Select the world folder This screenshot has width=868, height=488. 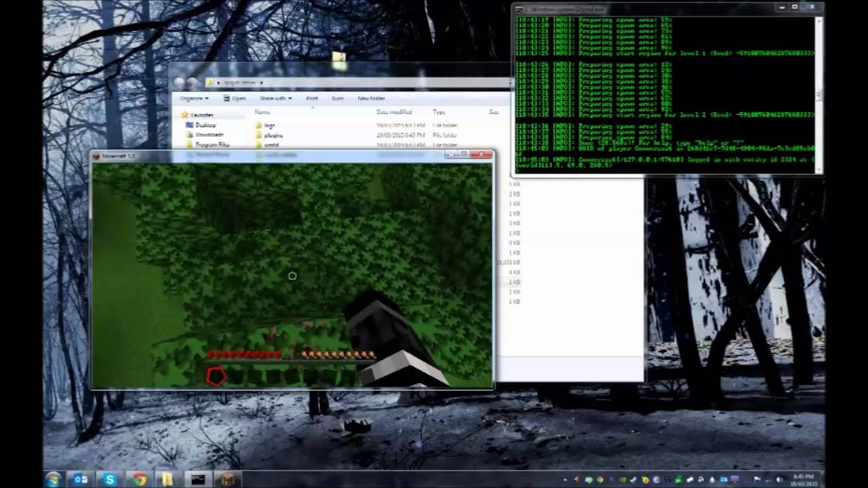(x=267, y=144)
